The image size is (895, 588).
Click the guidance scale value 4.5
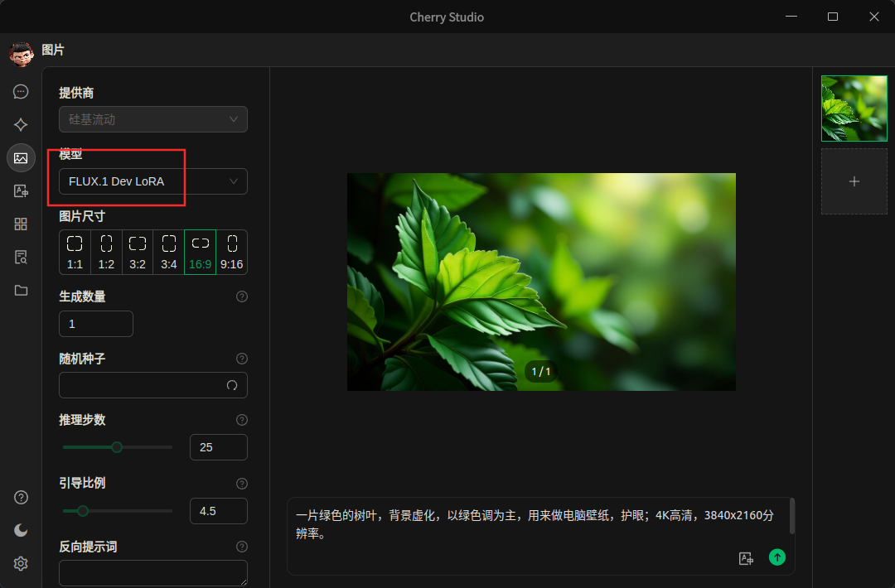coord(219,511)
